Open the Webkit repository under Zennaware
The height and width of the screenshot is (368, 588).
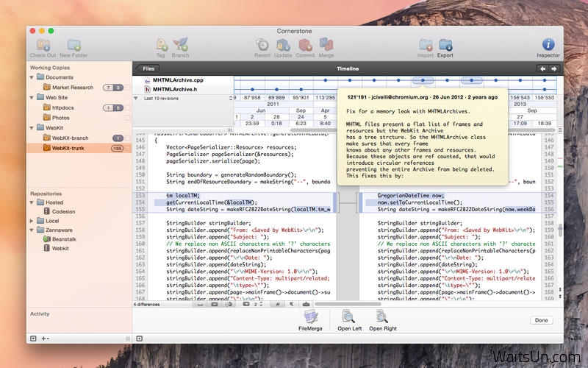click(x=60, y=249)
